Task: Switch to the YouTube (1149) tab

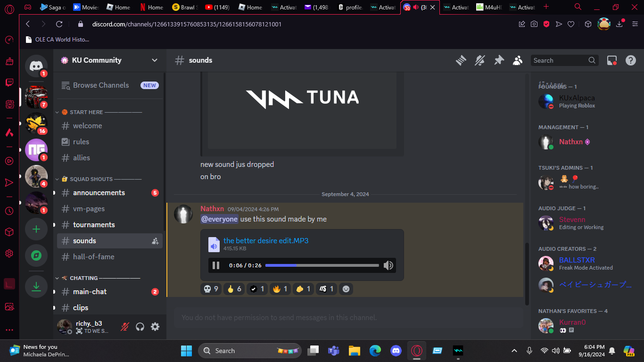Action: pyautogui.click(x=218, y=7)
